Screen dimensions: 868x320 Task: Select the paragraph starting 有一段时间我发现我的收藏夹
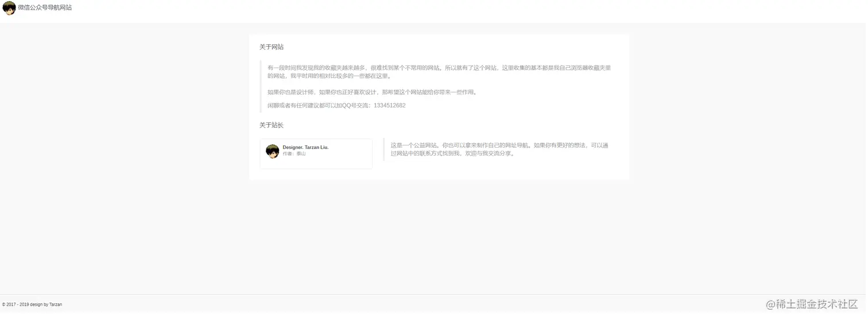[439, 72]
